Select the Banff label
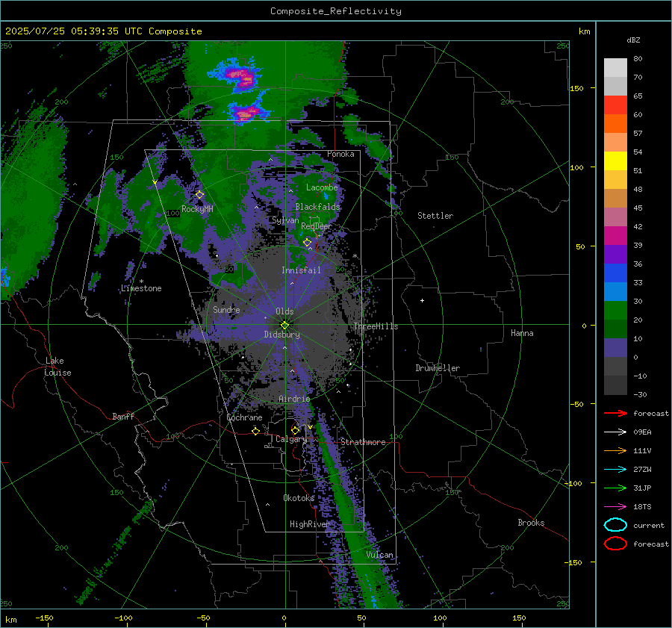The image size is (672, 628). [123, 417]
